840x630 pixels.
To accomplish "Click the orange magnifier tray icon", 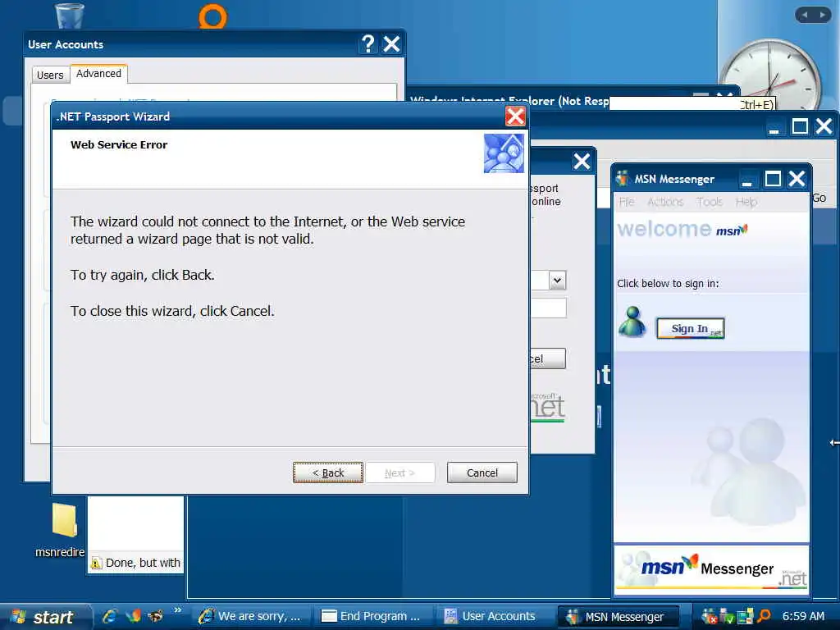I will tap(764, 615).
